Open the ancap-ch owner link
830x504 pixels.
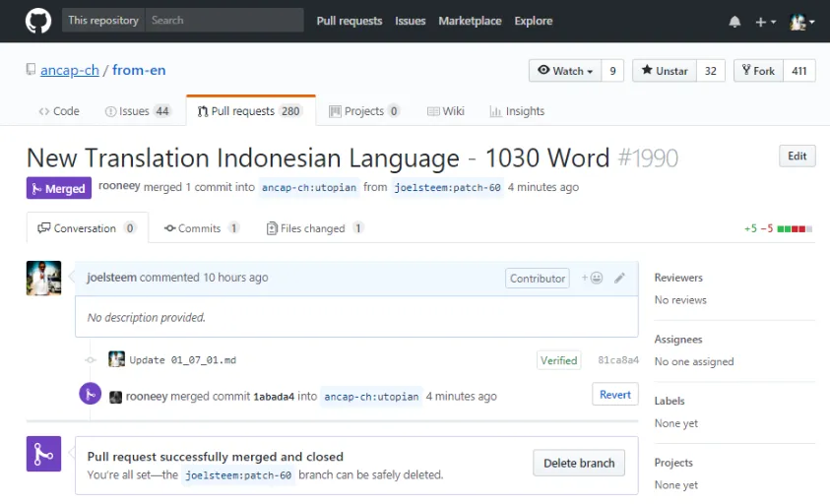[69, 70]
